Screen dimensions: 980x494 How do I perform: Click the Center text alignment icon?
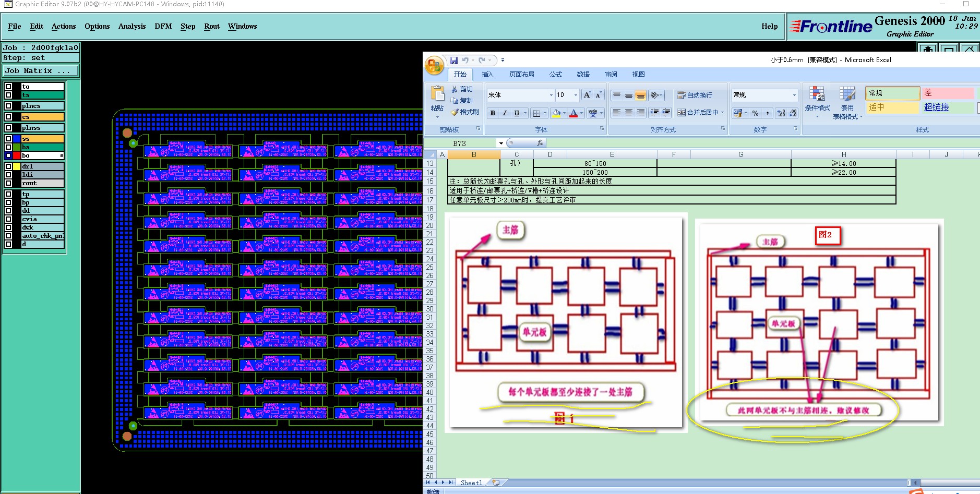628,113
